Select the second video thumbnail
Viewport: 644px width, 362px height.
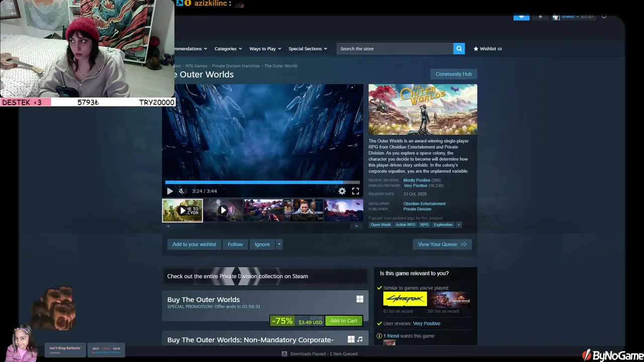223,210
